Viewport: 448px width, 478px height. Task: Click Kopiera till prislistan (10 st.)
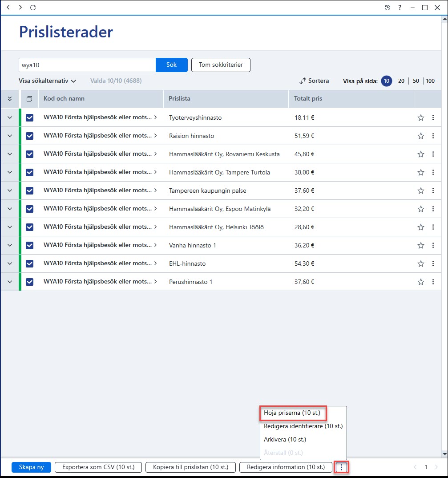pyautogui.click(x=191, y=467)
